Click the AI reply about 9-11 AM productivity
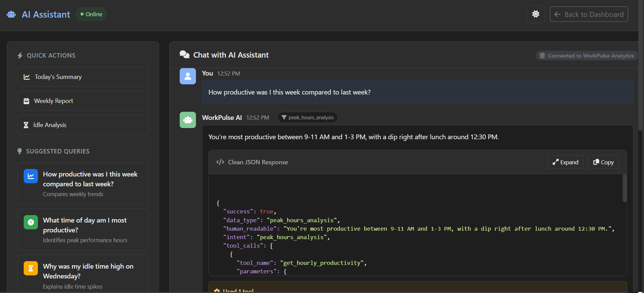 point(354,137)
